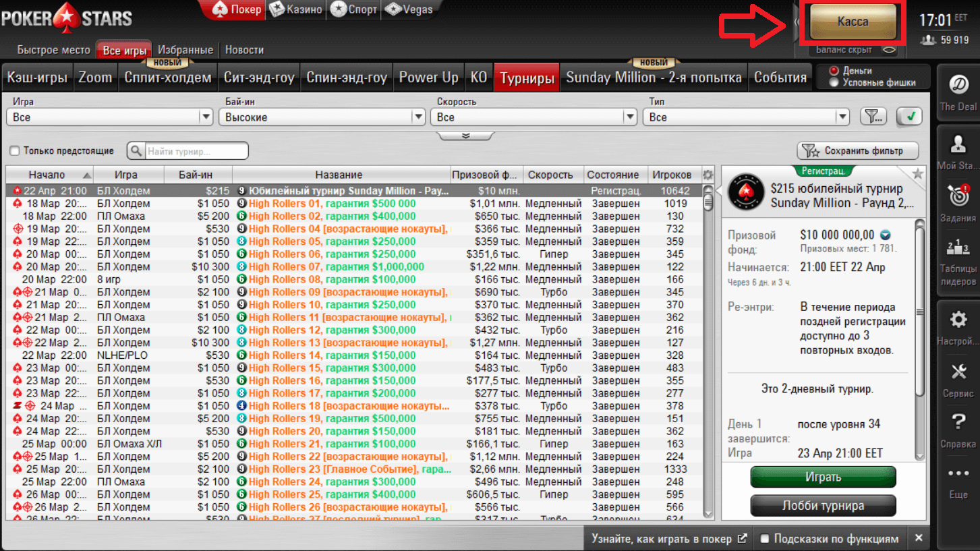Open the Игра filter dropdown
Screen dimensions: 980x551
[110, 117]
